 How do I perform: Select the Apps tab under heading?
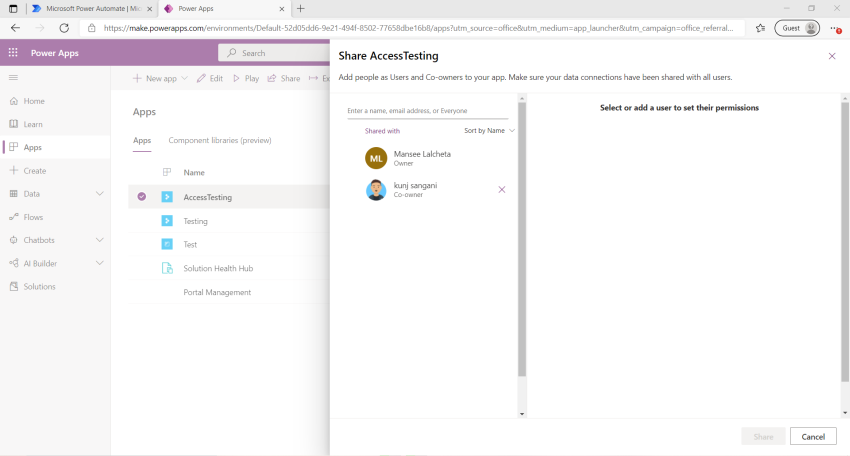[142, 140]
